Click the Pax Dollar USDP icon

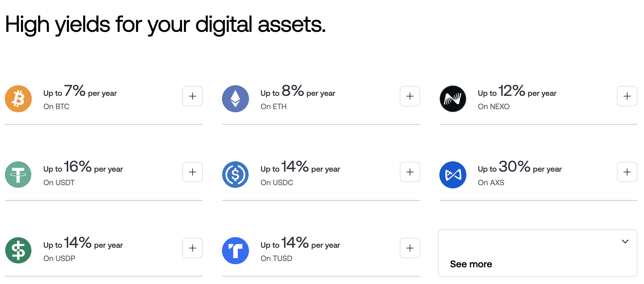coord(18,250)
